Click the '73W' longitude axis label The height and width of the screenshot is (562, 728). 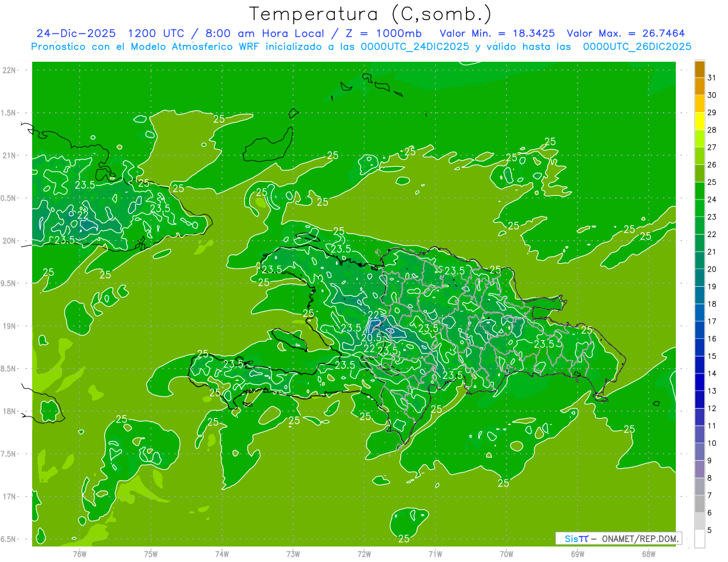point(293,554)
